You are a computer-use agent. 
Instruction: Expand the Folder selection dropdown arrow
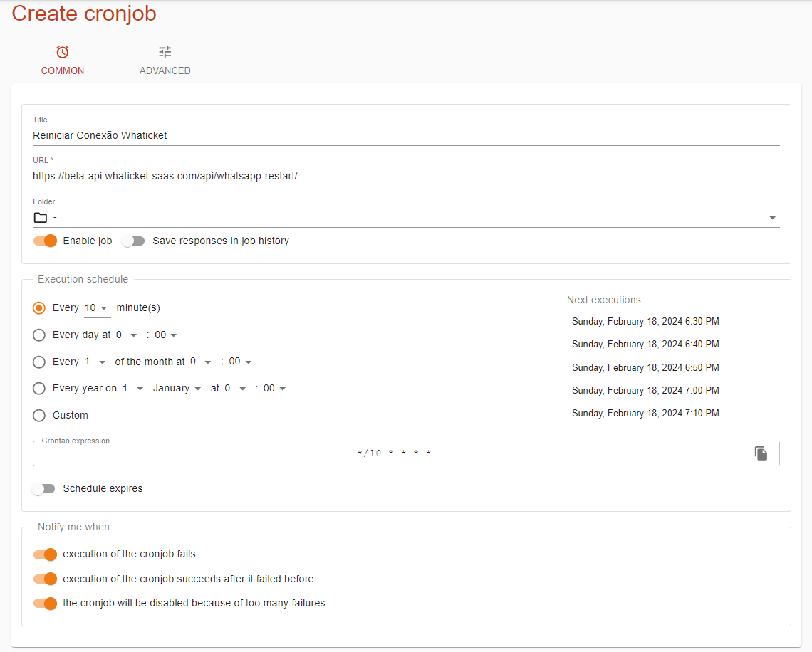pos(772,218)
